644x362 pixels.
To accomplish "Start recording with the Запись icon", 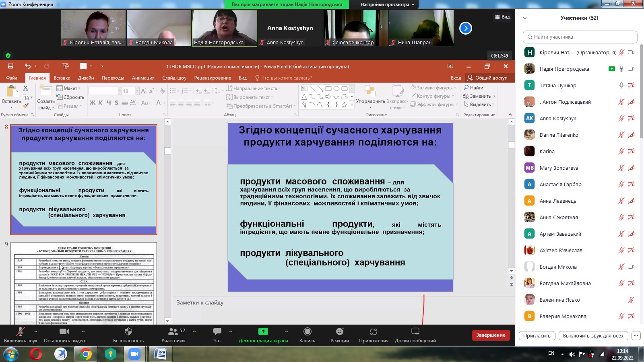I will pos(307,331).
